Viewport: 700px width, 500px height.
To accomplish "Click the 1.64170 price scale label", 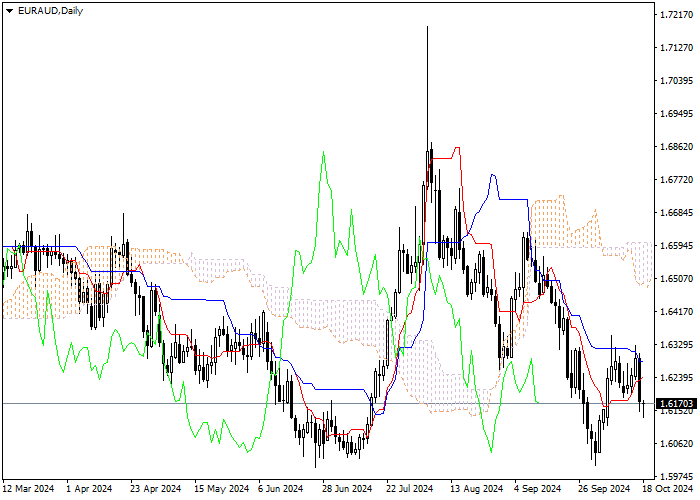I will click(676, 312).
